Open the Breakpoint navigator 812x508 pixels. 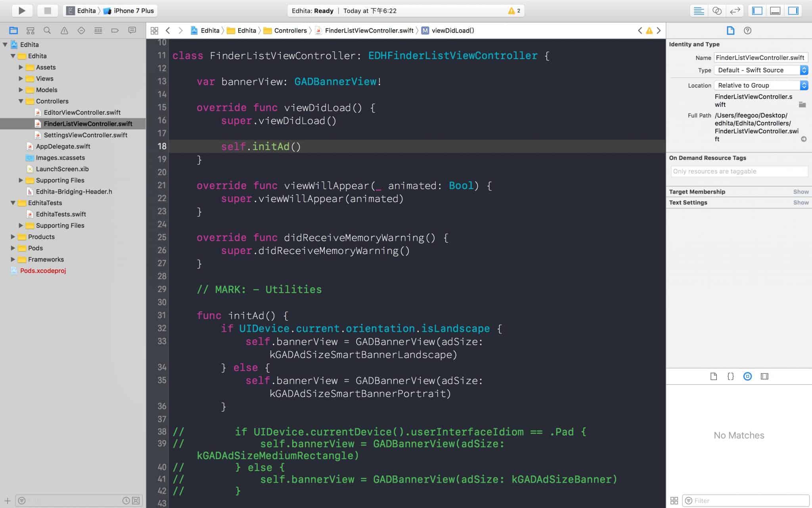tap(115, 31)
